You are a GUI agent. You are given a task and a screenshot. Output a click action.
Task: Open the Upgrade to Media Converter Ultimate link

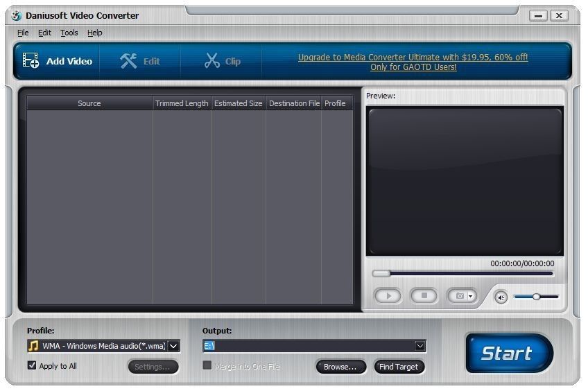point(413,62)
